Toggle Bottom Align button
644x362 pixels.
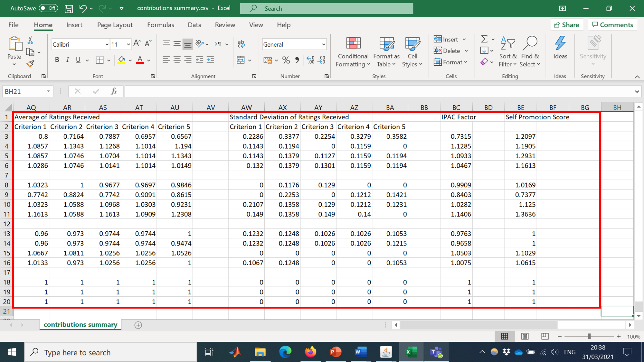click(x=188, y=44)
